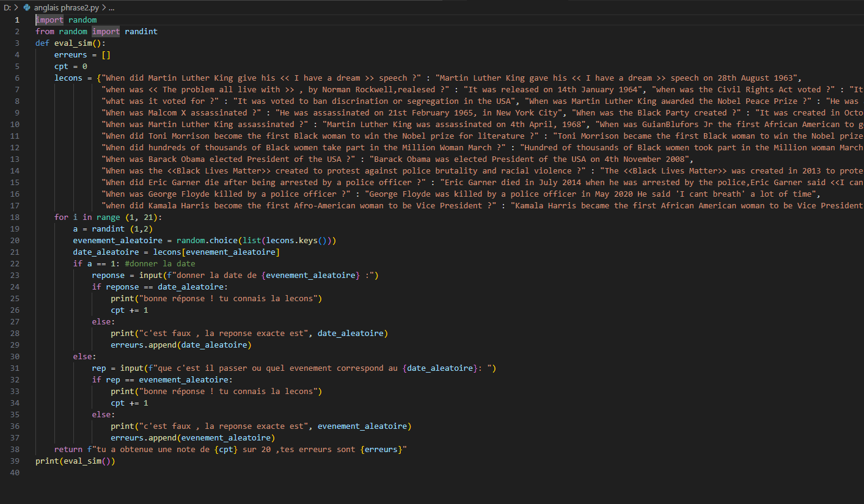
Task: Click the chevron after D: in the breadcrumb
Action: (15, 7)
